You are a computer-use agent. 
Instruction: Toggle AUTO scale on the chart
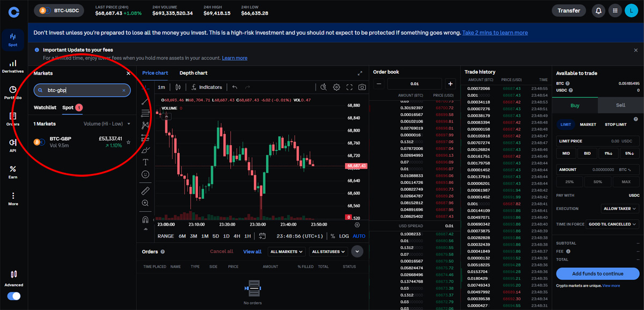click(359, 236)
